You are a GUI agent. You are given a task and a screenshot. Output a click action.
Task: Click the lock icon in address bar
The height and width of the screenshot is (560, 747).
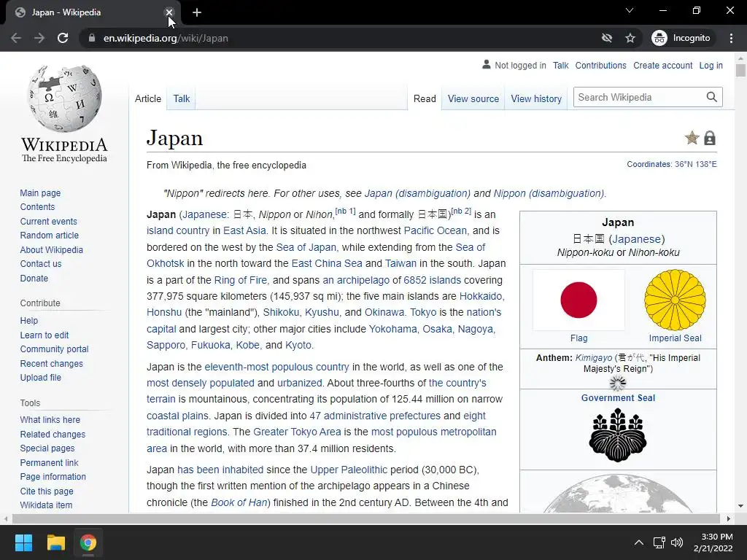click(92, 38)
